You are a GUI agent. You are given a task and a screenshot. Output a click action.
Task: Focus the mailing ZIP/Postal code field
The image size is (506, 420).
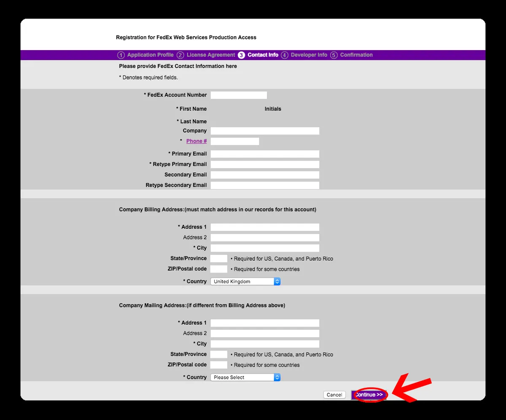219,365
